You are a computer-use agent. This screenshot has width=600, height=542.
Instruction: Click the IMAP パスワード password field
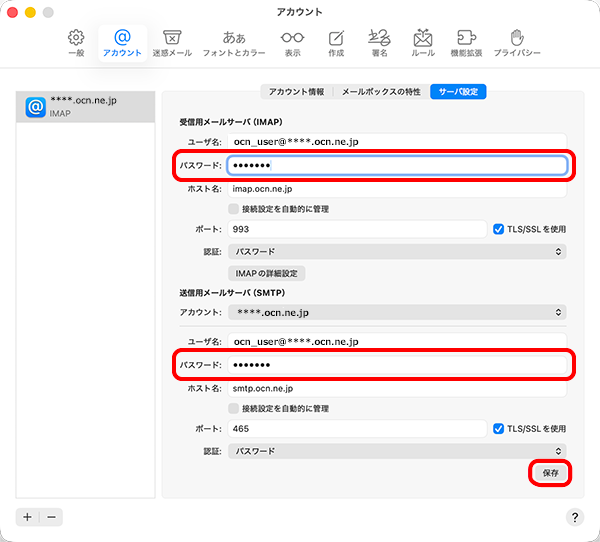point(396,165)
